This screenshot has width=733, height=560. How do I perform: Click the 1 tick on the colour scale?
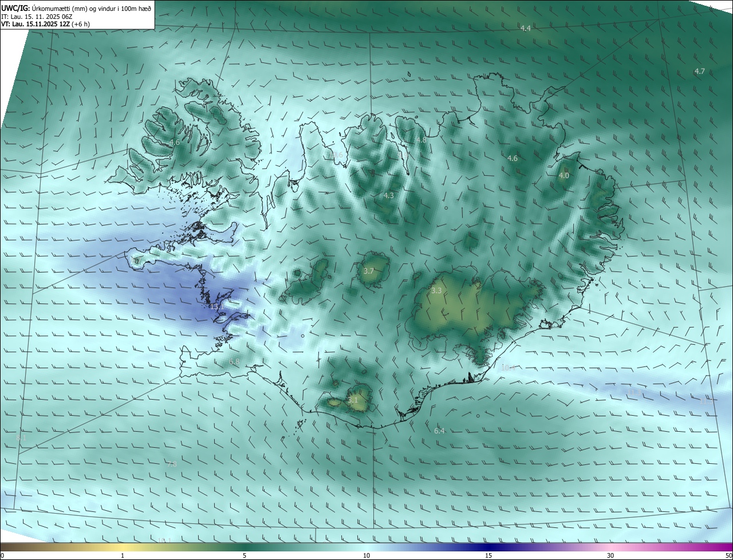(123, 555)
